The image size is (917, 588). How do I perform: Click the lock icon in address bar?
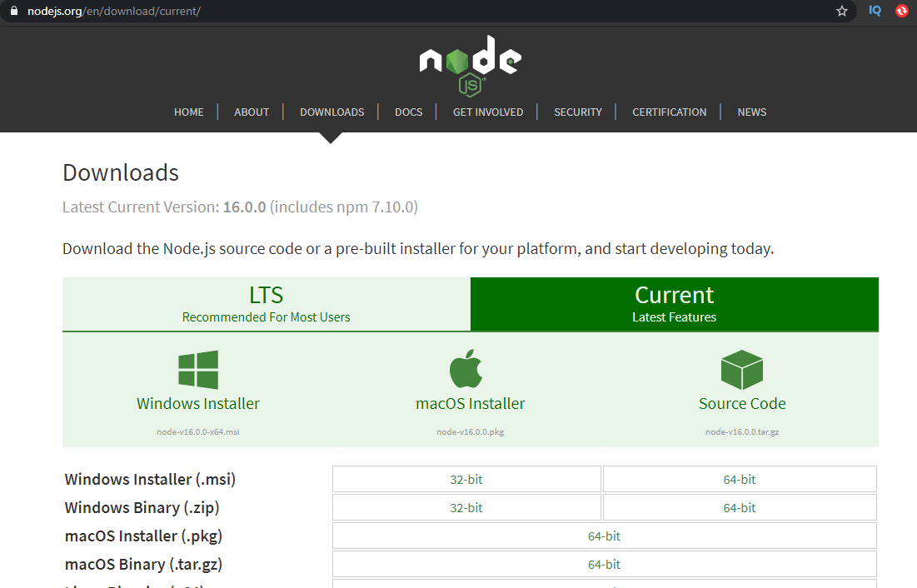(x=14, y=11)
